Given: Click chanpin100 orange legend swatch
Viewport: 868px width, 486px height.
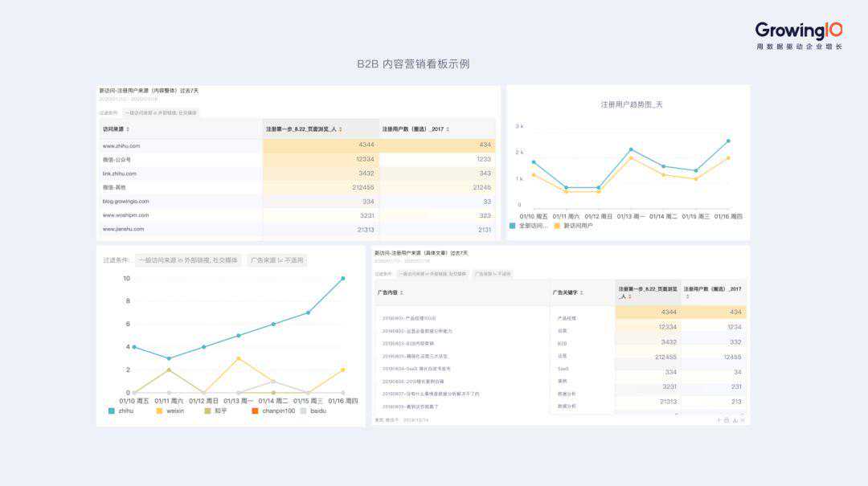Looking at the screenshot, I should point(255,410).
